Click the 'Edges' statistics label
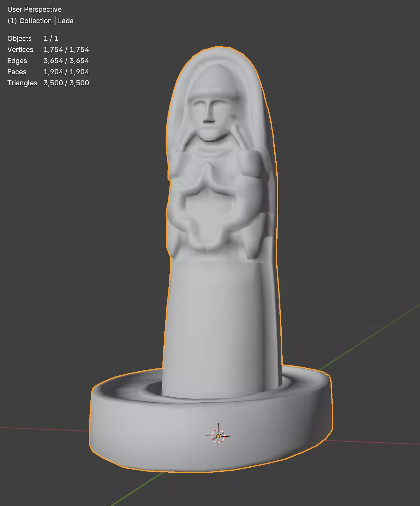Screen dimensions: 420x506 tap(17, 61)
